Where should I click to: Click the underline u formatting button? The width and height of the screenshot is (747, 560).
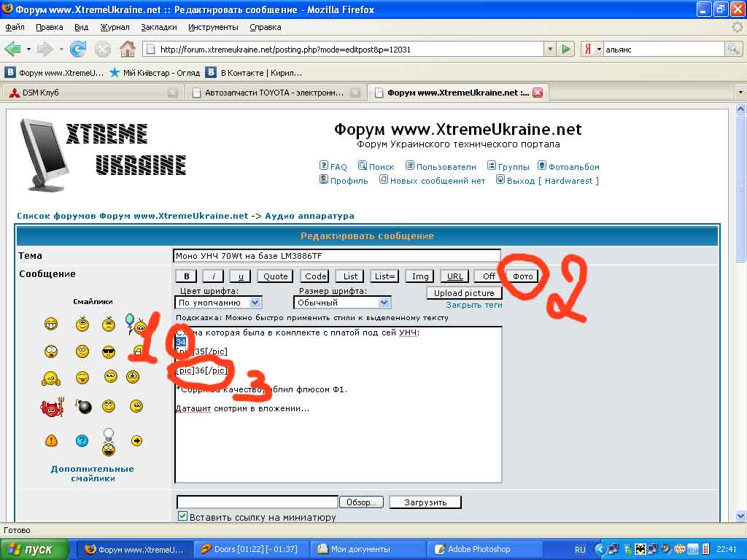241,276
